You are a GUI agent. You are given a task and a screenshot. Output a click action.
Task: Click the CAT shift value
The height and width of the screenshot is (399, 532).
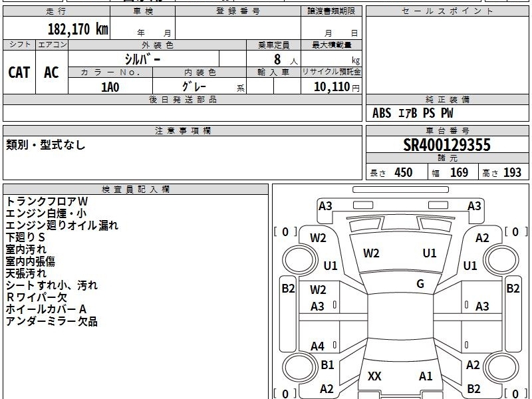[x=19, y=72]
